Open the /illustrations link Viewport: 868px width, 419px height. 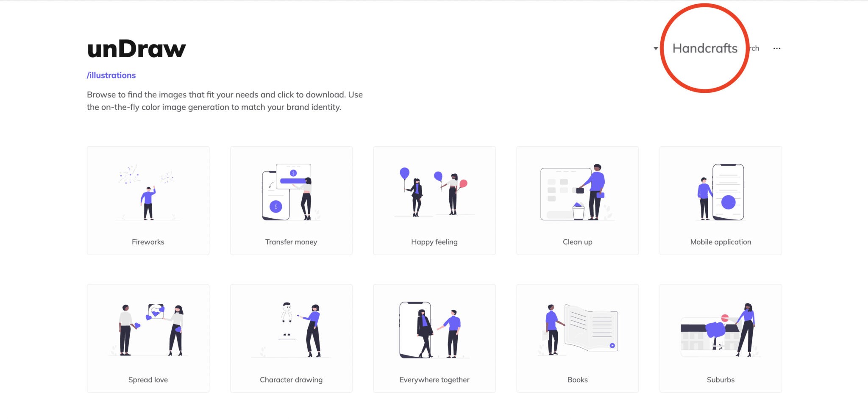click(111, 75)
